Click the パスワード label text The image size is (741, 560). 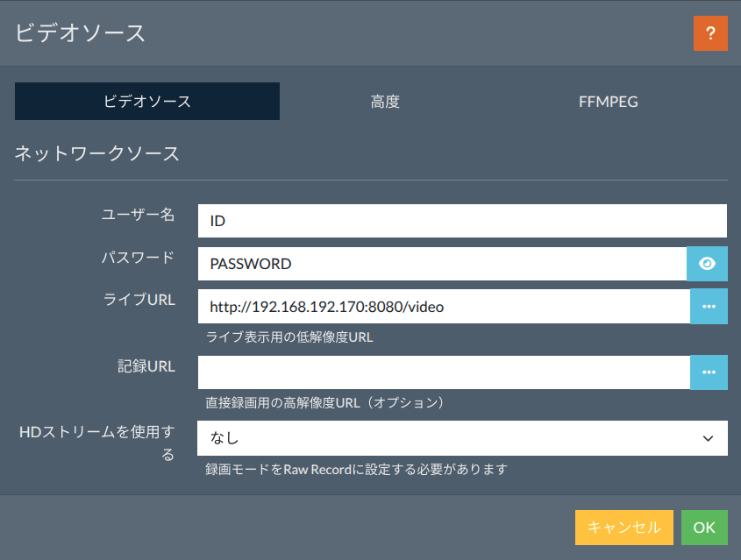138,258
